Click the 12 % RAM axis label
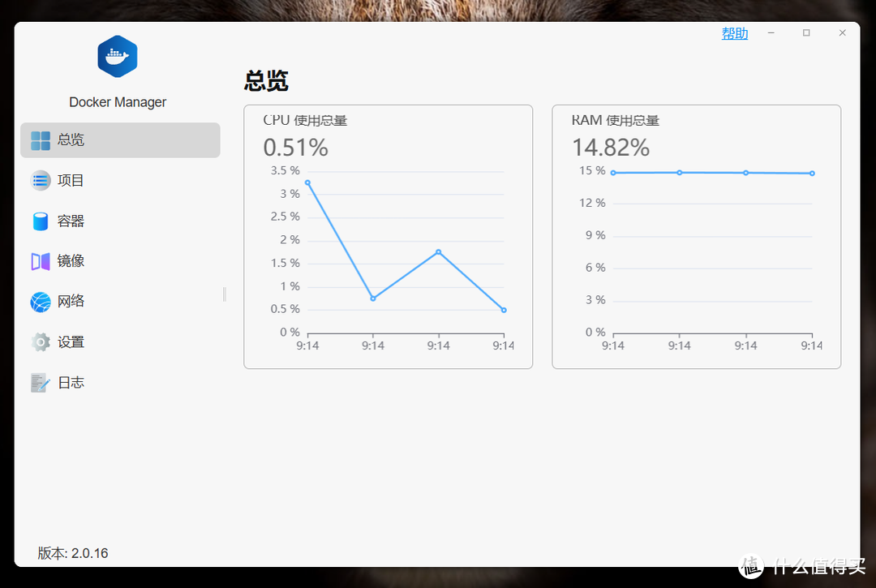The height and width of the screenshot is (588, 876). coord(591,203)
